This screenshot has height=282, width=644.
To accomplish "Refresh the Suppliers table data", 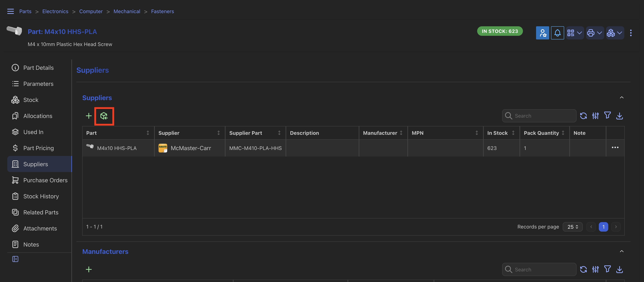I will [x=583, y=116].
